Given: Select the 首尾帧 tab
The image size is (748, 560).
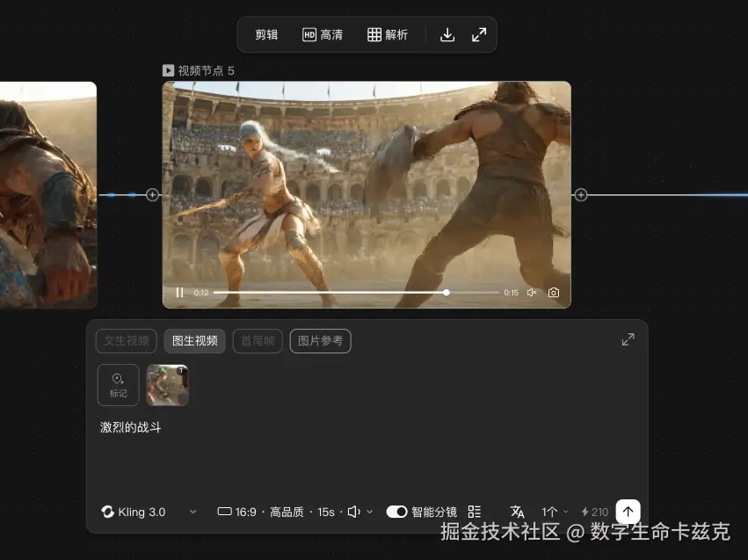Looking at the screenshot, I should pyautogui.click(x=257, y=341).
